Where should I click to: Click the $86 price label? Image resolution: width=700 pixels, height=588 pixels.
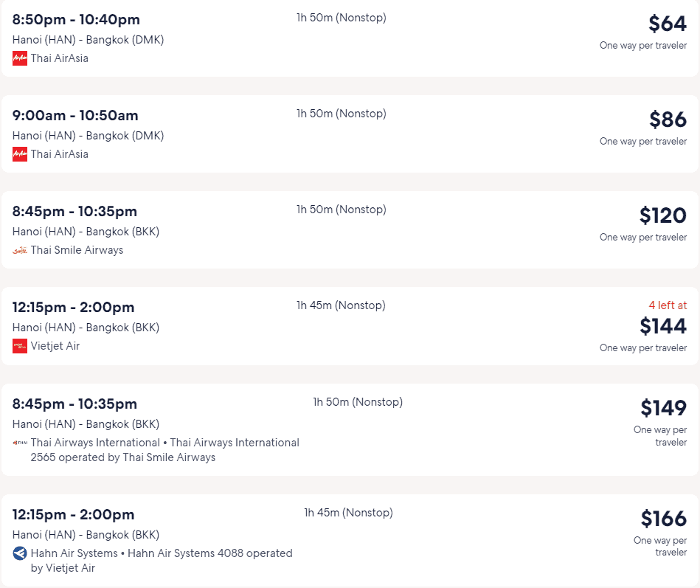[668, 120]
